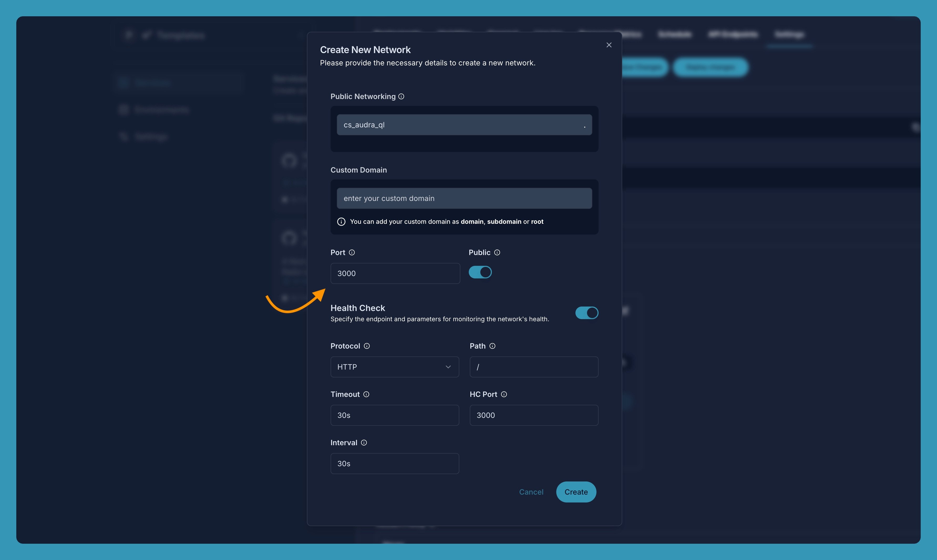Click the Protocol info icon

click(367, 346)
